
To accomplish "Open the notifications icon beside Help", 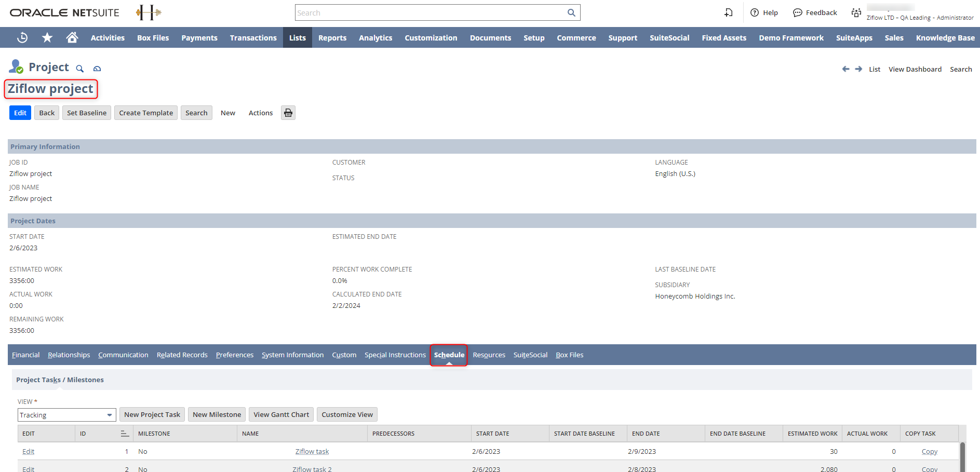I will pyautogui.click(x=729, y=12).
